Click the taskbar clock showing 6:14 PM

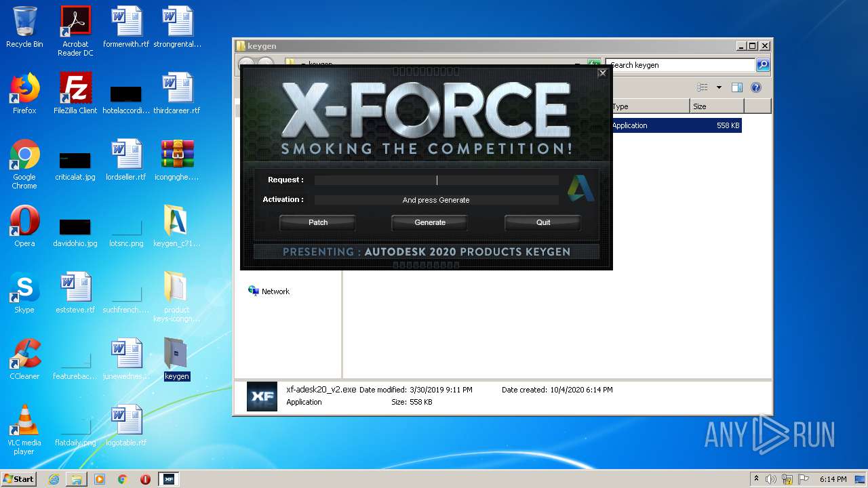click(833, 479)
